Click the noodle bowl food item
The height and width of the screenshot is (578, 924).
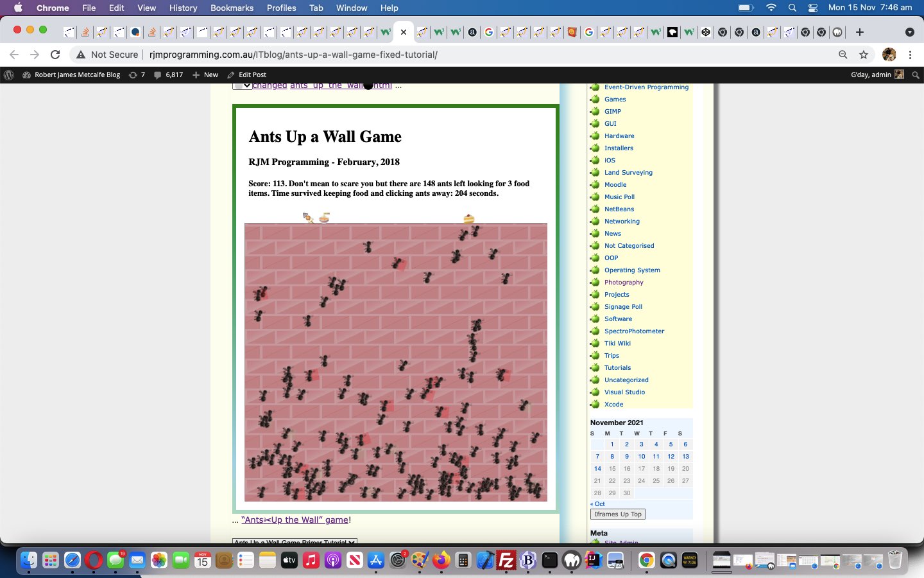(x=325, y=218)
